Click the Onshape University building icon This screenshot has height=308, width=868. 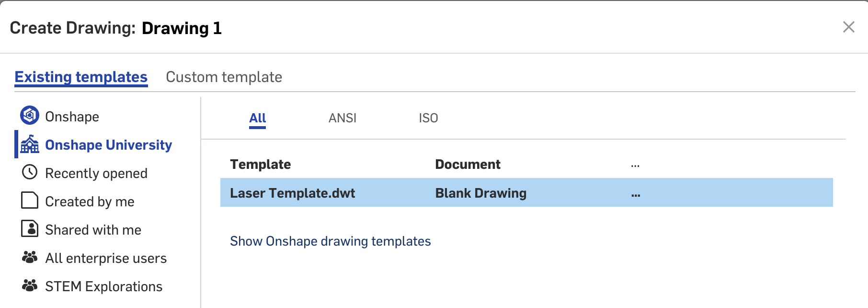pyautogui.click(x=30, y=144)
